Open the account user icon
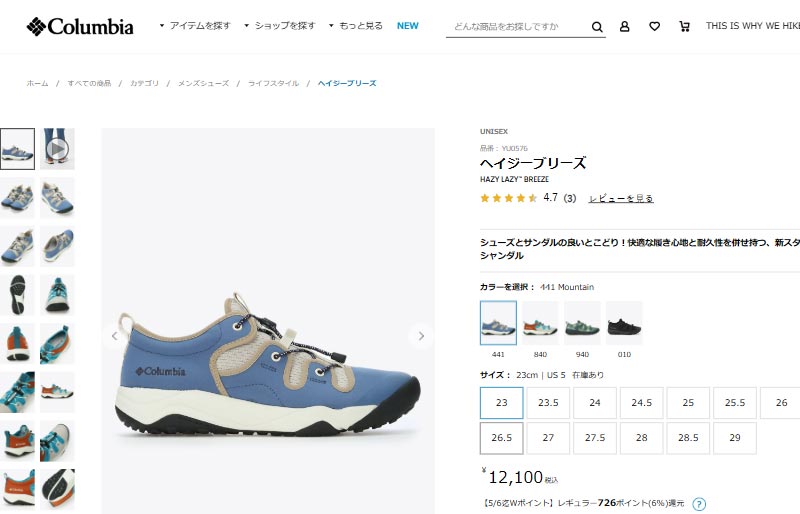Viewport: 800px width, 514px height. [x=624, y=27]
